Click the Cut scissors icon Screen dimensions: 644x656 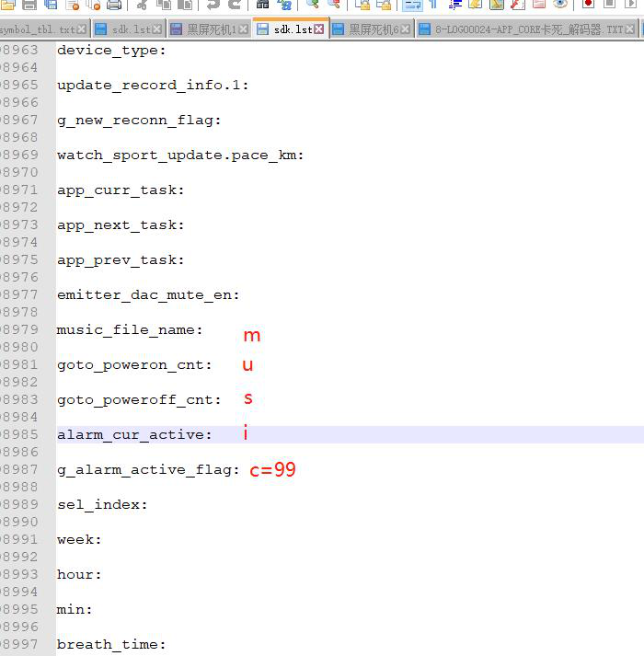click(142, 5)
